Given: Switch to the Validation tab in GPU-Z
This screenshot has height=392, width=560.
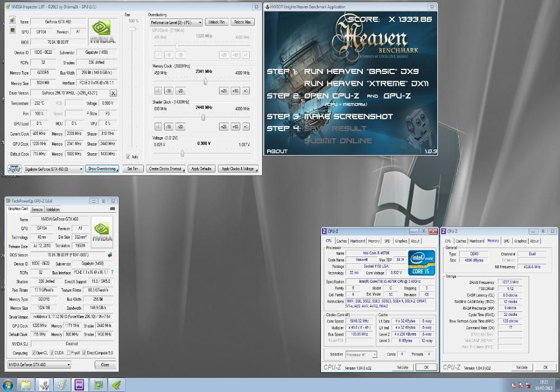Looking at the screenshot, I should (53, 209).
